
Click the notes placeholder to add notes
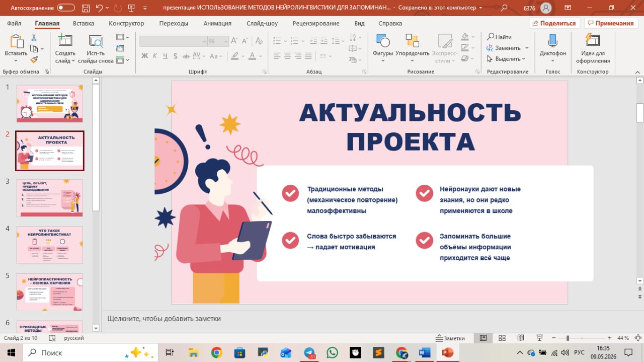coord(164,319)
